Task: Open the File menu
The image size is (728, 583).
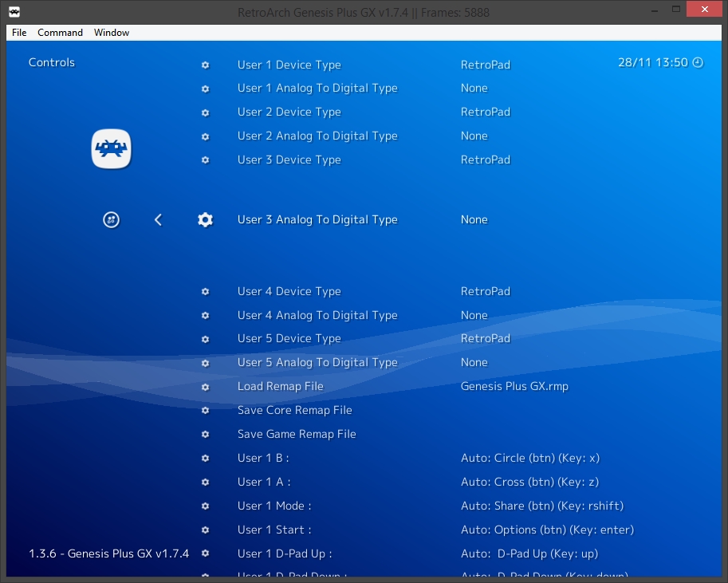Action: click(19, 33)
